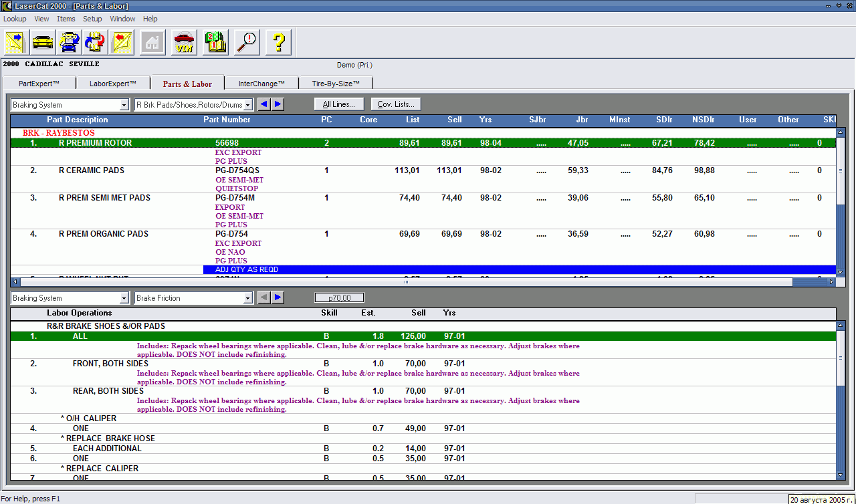The width and height of the screenshot is (856, 504).
Task: Click the magnifying glass with exclamation icon
Action: pos(247,42)
